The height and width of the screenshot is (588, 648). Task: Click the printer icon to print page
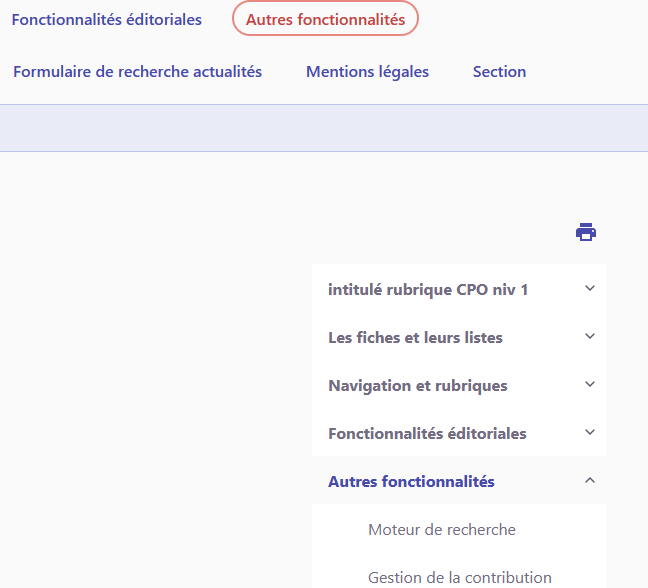pos(586,232)
